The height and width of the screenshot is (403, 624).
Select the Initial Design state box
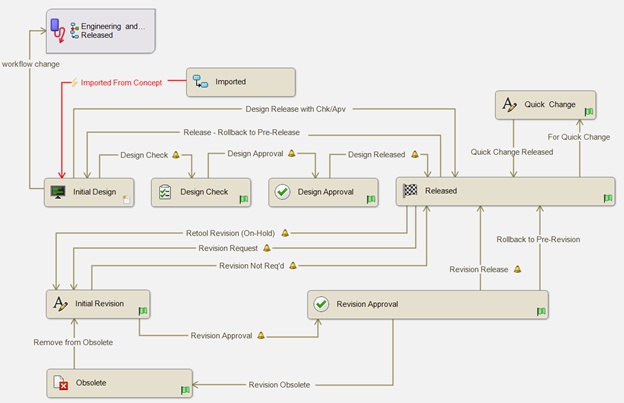pos(89,192)
